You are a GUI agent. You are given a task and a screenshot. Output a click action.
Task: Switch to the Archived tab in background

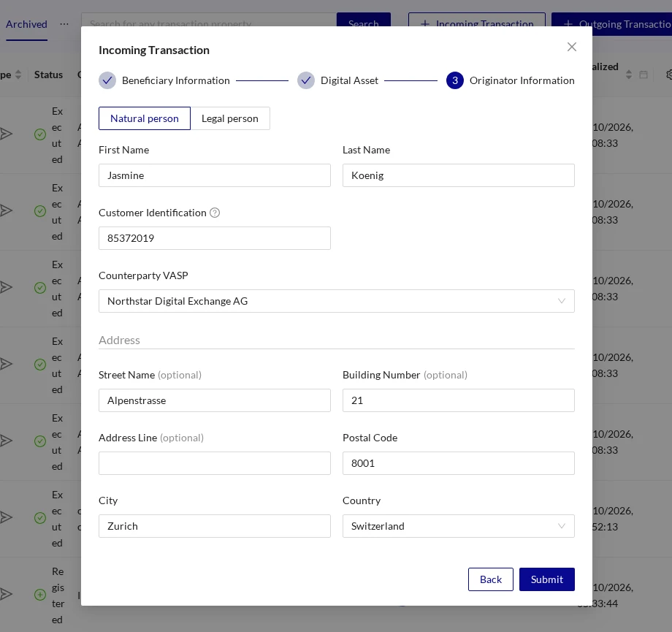(26, 24)
